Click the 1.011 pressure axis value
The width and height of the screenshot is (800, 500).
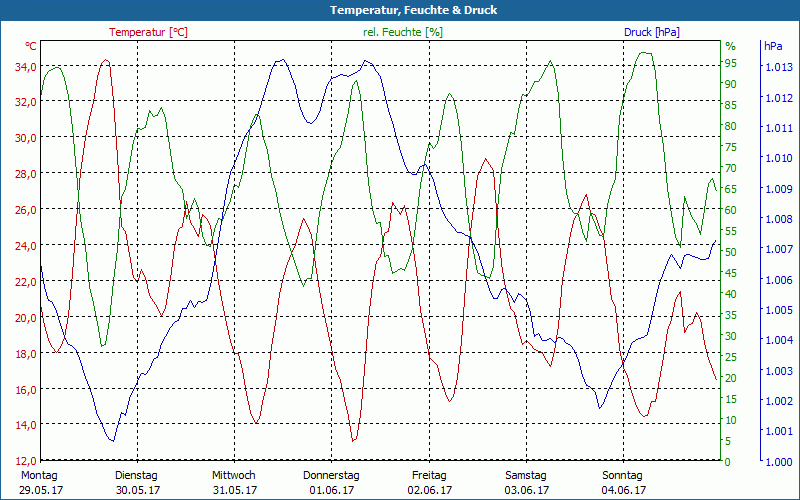tap(779, 128)
